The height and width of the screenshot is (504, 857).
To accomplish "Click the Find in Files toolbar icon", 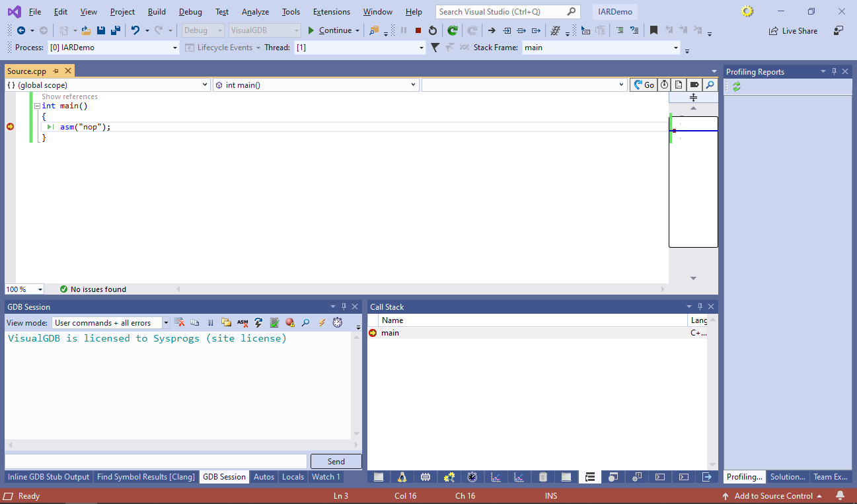I will pyautogui.click(x=374, y=30).
